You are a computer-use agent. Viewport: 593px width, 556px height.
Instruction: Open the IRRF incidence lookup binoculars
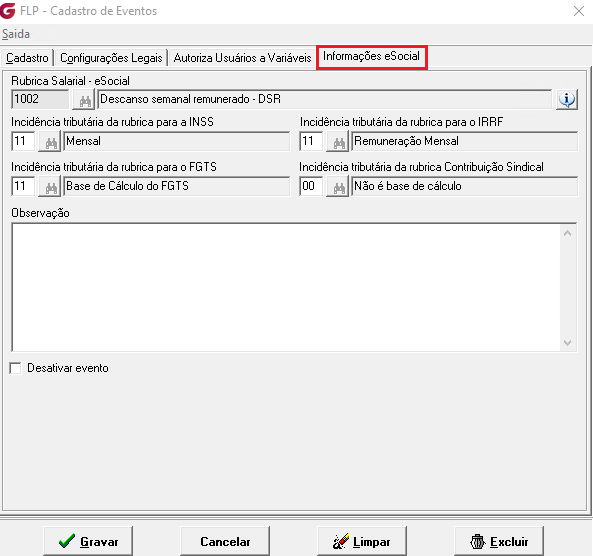coord(338,141)
